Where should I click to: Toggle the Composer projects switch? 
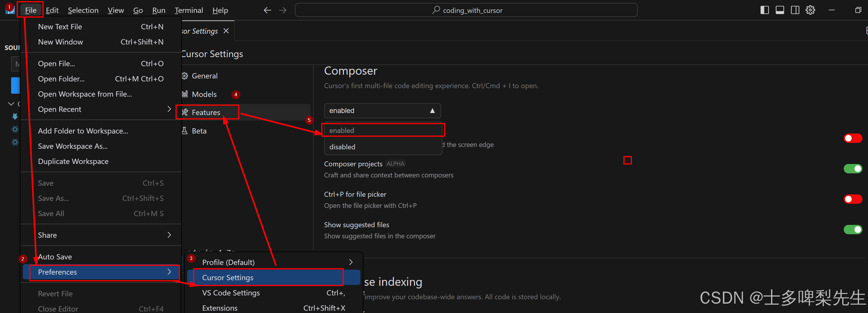pyautogui.click(x=853, y=169)
